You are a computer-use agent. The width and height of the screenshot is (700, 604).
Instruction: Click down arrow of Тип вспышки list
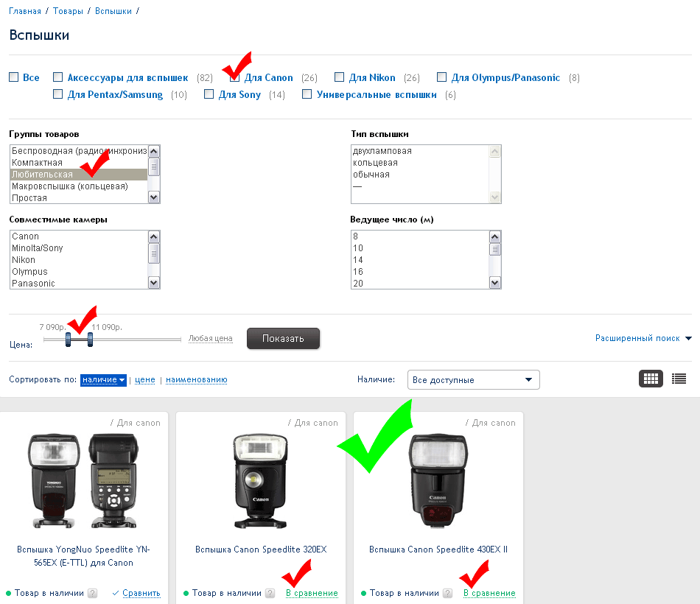point(495,197)
